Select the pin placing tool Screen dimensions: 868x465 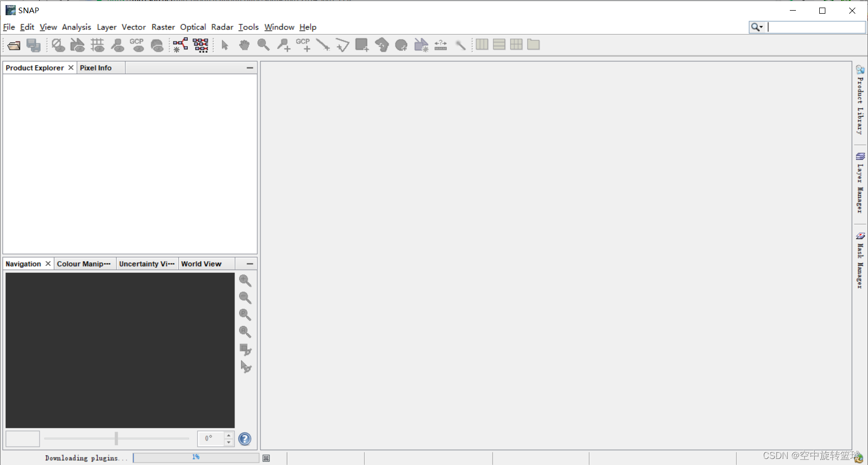pos(283,45)
